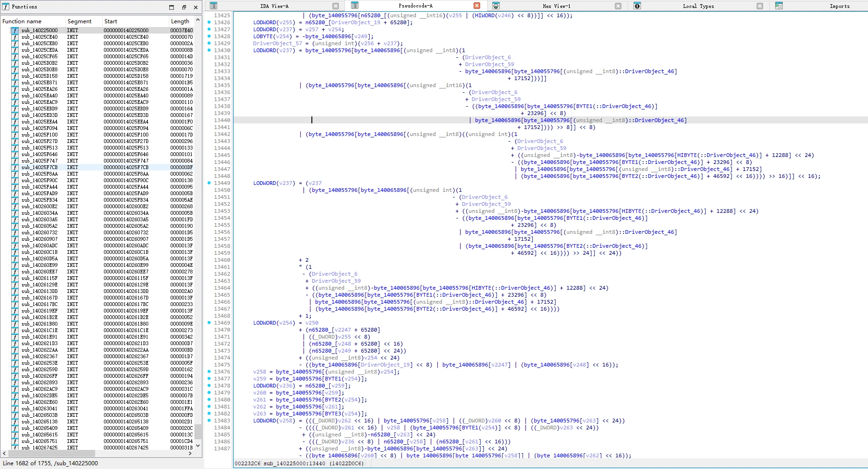868x469 pixels.
Task: Click the functions horizontal scrollbar thumb
Action: [51, 453]
